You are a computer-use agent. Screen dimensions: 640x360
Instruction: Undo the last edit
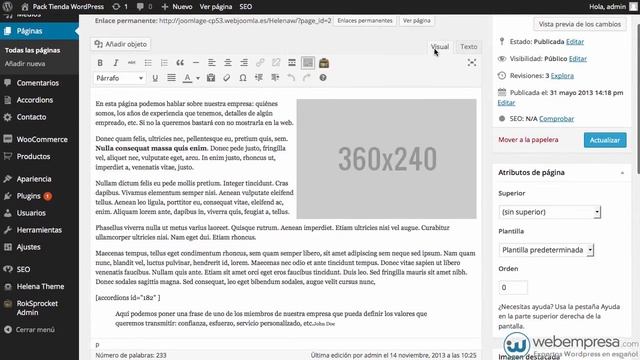click(291, 78)
